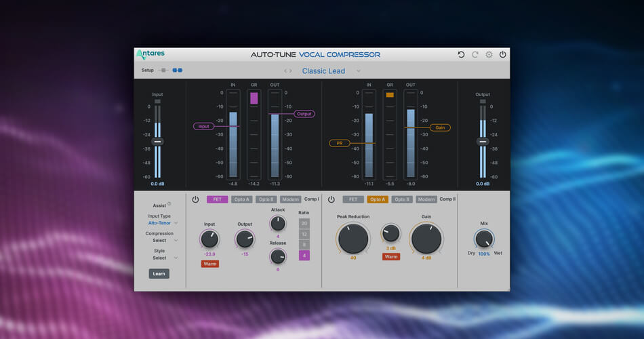Click the Learn button
Screen dimensions: 644x339
click(159, 274)
